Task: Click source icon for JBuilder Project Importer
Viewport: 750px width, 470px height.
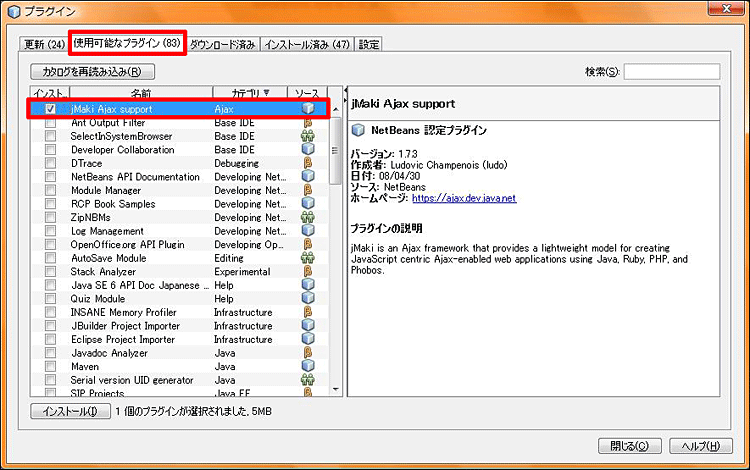Action: (308, 326)
